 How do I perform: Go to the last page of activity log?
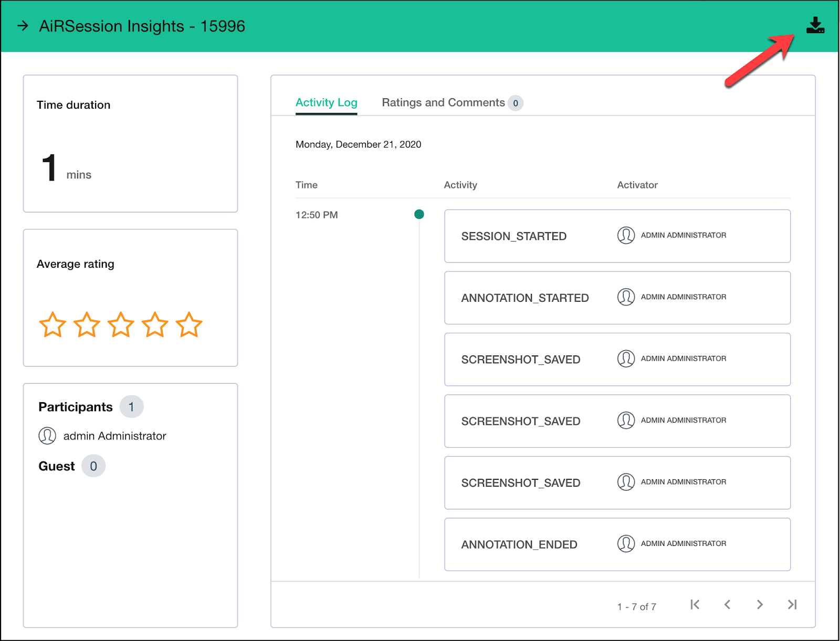(x=792, y=605)
